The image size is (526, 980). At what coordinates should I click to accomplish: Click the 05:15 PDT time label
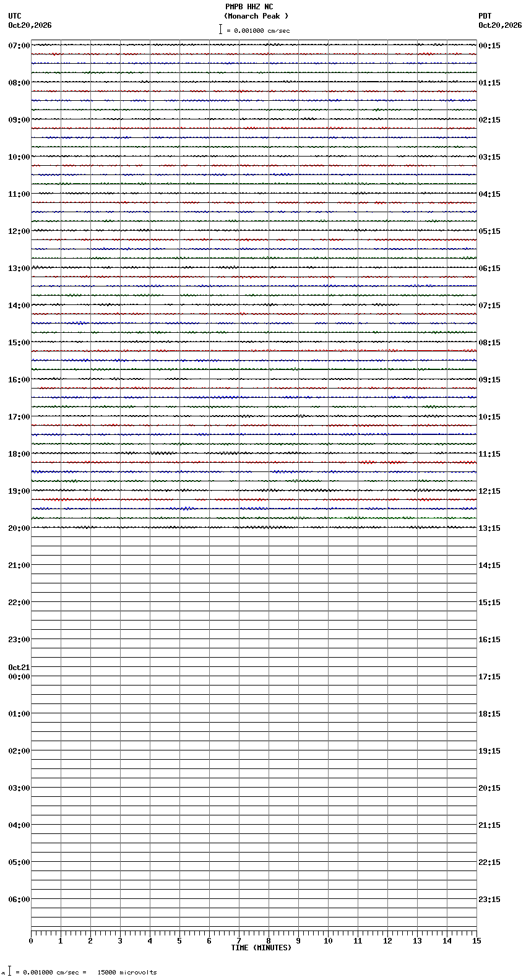(x=489, y=231)
